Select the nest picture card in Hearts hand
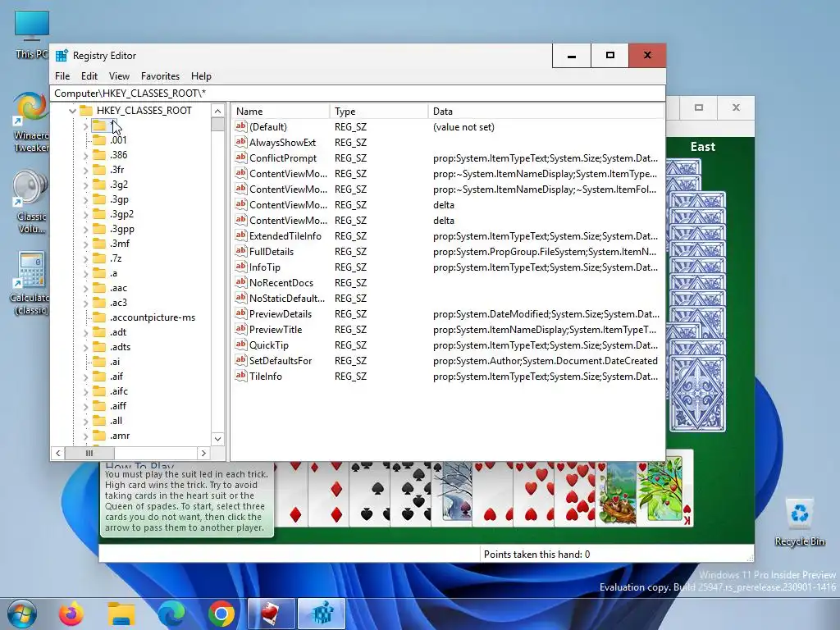This screenshot has width=840, height=630. 617,495
